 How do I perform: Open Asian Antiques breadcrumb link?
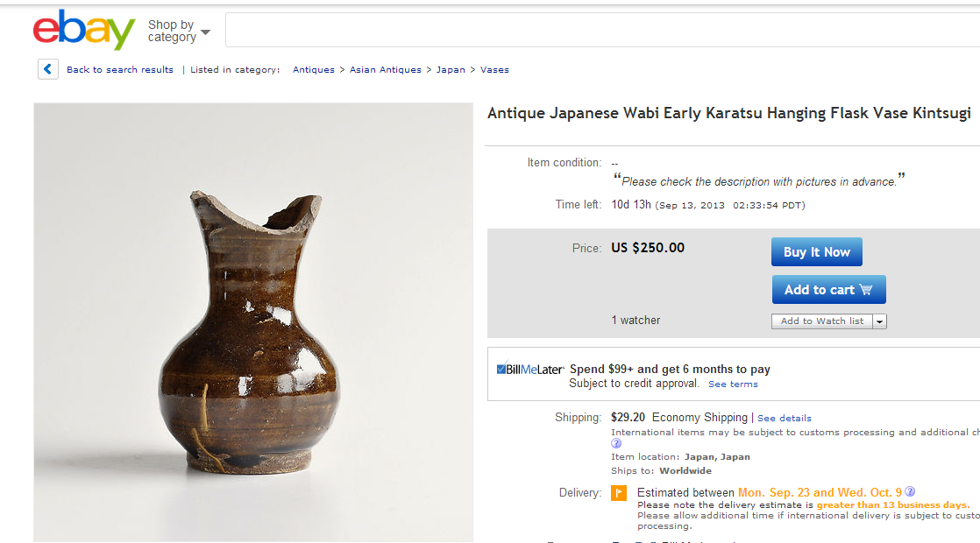[x=385, y=70]
